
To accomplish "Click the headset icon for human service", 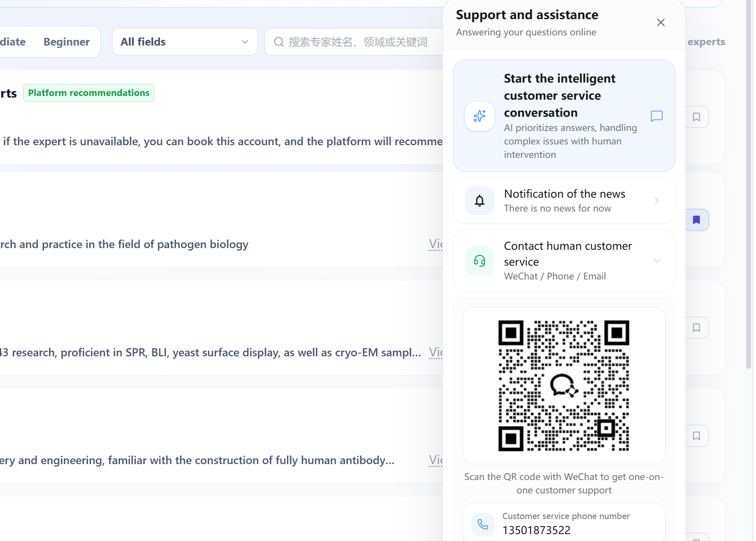I will coord(480,261).
